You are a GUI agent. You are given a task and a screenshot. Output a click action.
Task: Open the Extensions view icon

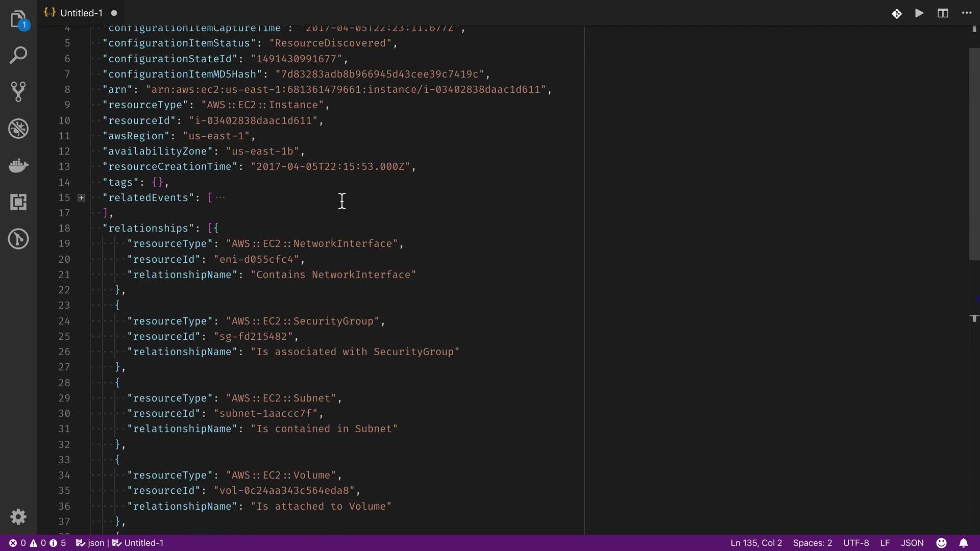(x=18, y=202)
